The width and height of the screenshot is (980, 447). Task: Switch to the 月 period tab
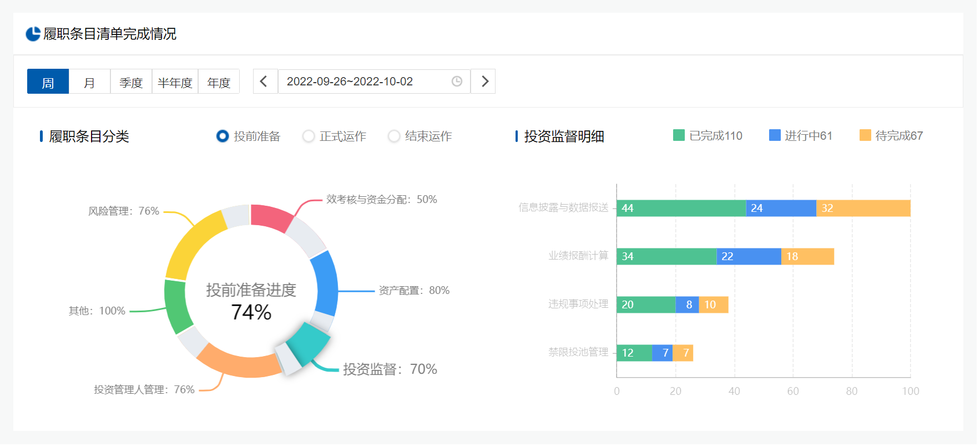pos(89,82)
